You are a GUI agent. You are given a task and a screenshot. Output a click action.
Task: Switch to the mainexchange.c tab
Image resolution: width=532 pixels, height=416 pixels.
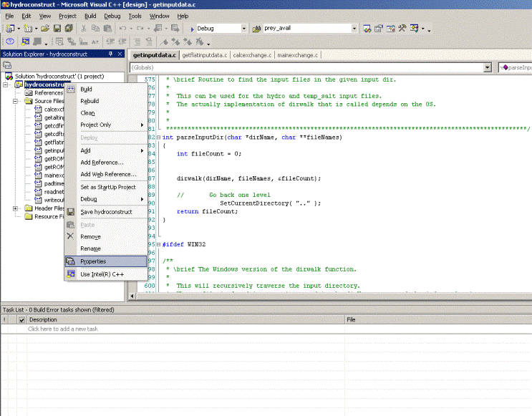click(297, 54)
